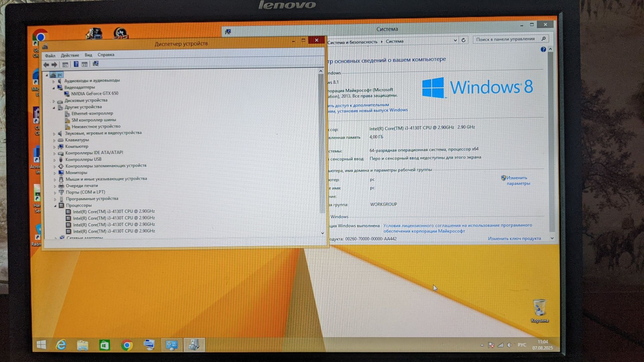
Task: Select the NVIDIA GeForce GTX 650 device icon
Action: click(67, 94)
